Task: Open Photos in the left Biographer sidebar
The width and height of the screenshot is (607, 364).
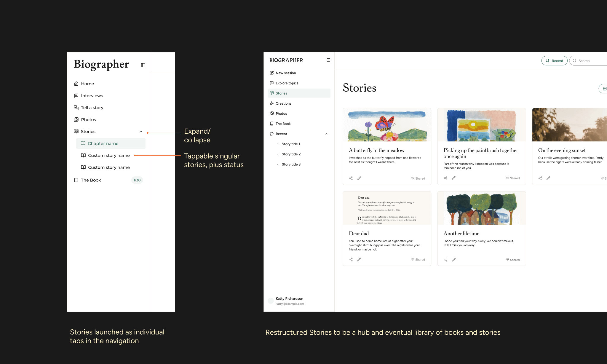Action: (85, 119)
